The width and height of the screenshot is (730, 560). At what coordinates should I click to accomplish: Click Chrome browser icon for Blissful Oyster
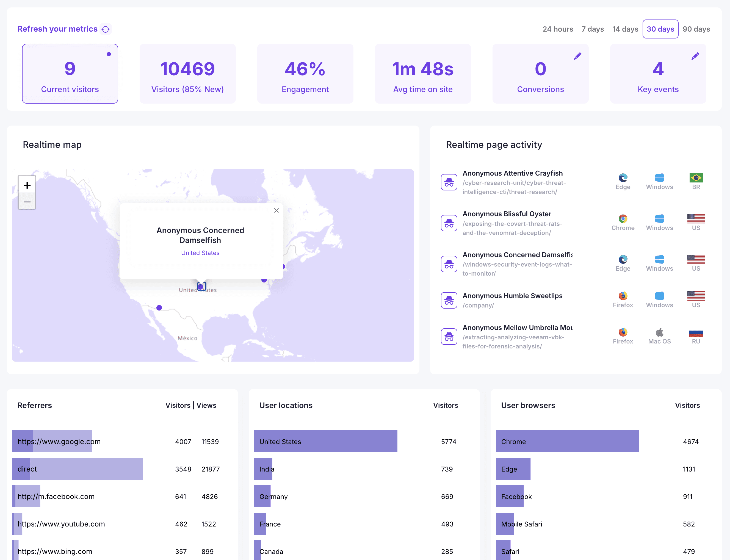click(x=623, y=219)
